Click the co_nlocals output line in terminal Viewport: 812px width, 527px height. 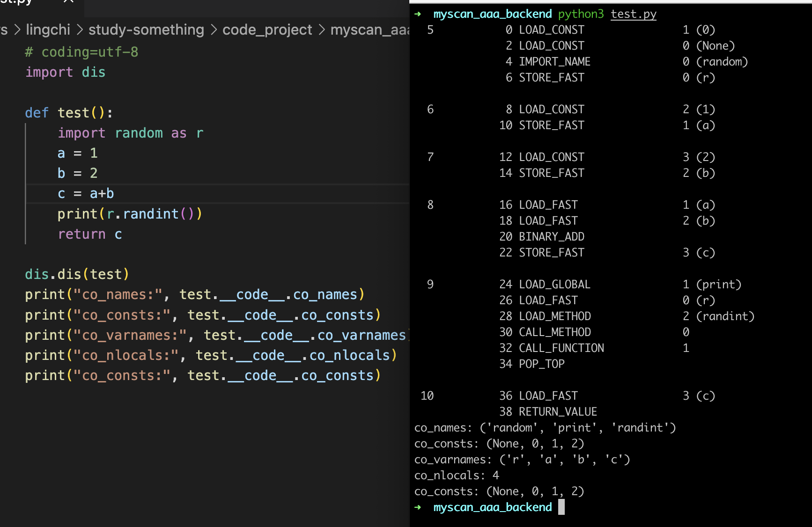[x=457, y=476]
